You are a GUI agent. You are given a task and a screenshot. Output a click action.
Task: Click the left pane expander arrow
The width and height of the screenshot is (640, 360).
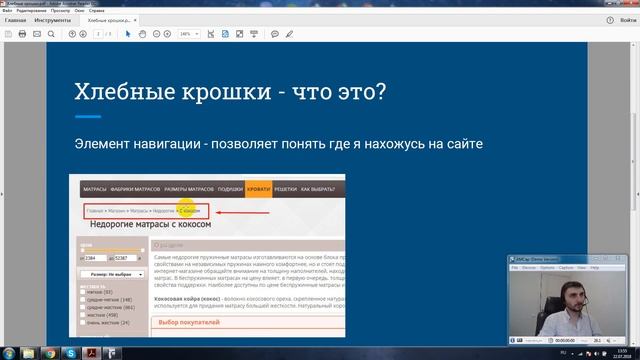coord(2,194)
